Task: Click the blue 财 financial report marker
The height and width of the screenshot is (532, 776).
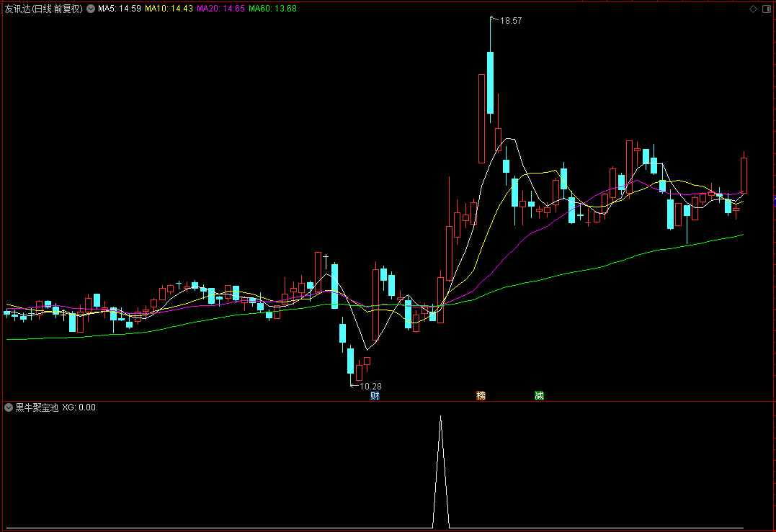Action: (375, 395)
